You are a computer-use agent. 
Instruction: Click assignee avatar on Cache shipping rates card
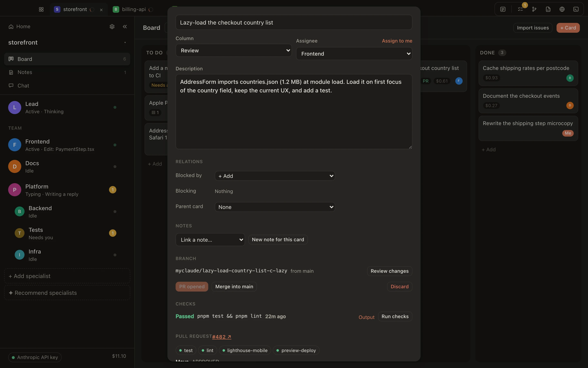tap(570, 78)
